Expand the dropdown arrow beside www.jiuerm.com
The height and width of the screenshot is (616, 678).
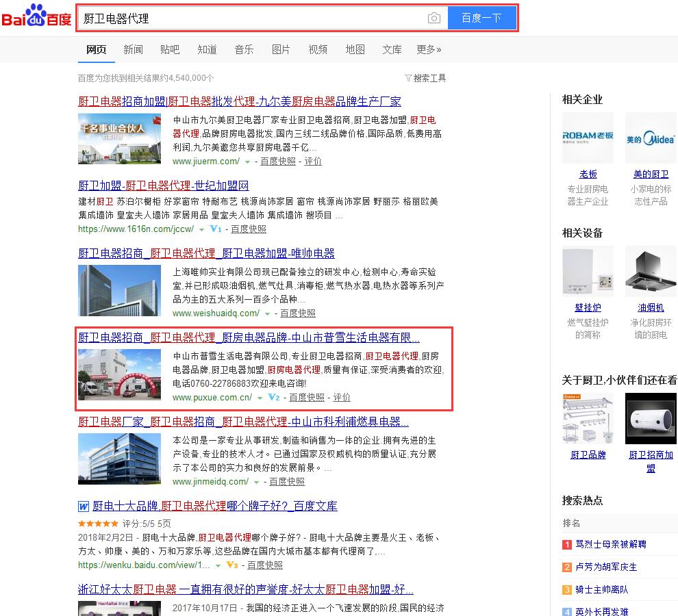coord(248,162)
